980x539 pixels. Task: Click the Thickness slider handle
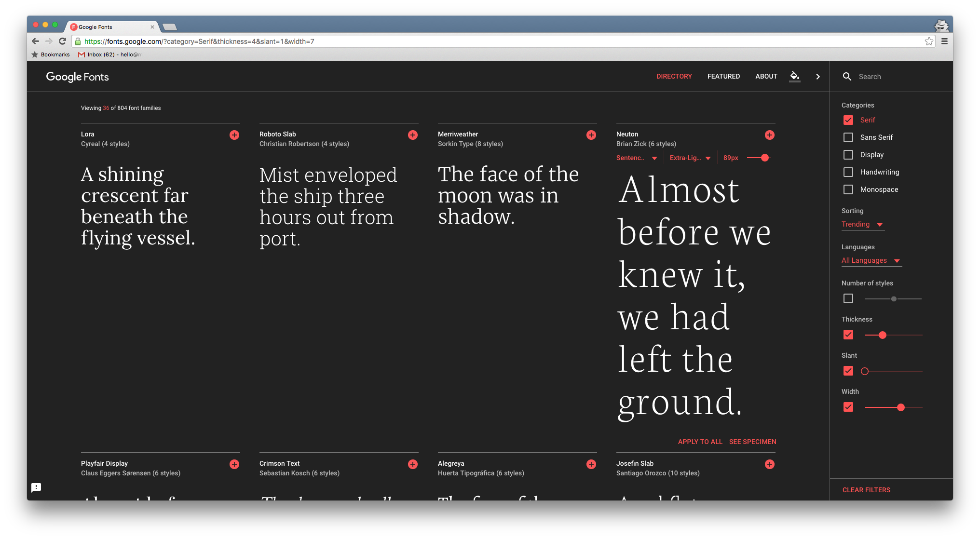[x=883, y=335]
